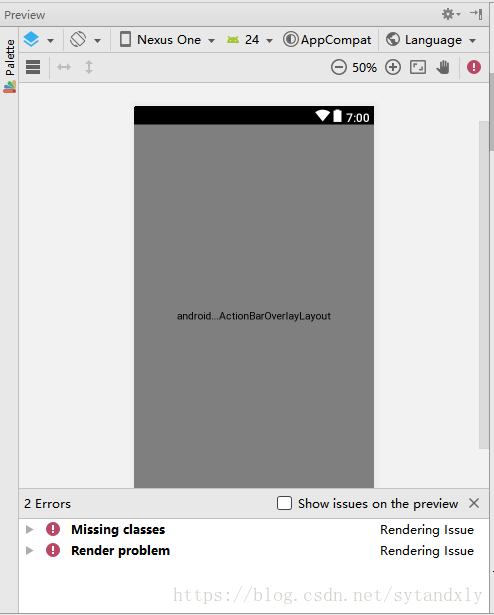The width and height of the screenshot is (494, 615).
Task: Zoom out with the minus icon
Action: (x=339, y=67)
